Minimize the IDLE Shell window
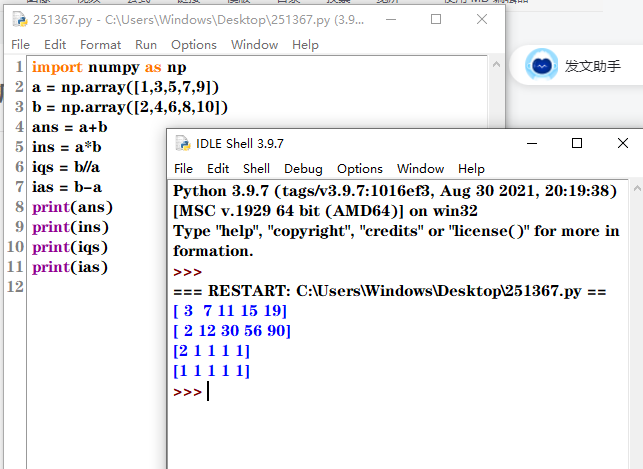The width and height of the screenshot is (643, 469). tap(532, 143)
